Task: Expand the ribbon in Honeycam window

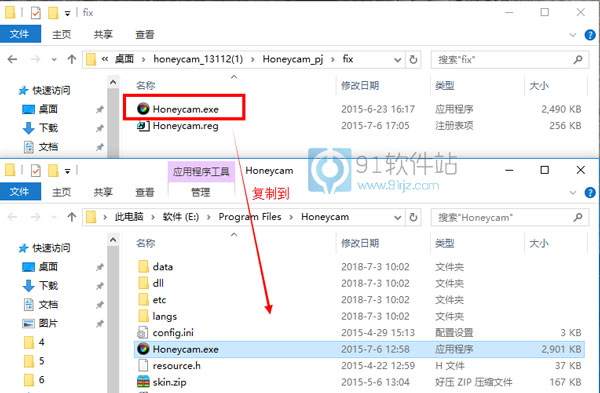Action: [573, 192]
